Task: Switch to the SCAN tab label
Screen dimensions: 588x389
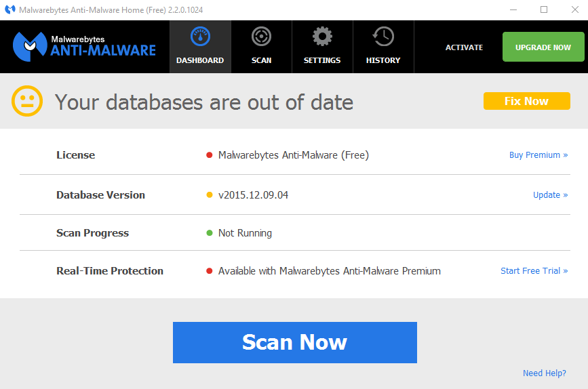Action: [261, 60]
